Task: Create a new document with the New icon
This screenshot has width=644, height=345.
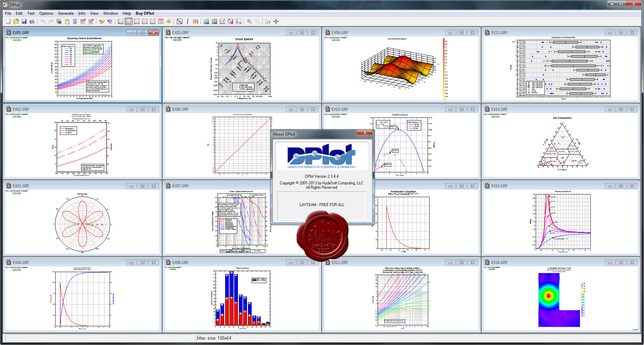Action: click(x=8, y=21)
